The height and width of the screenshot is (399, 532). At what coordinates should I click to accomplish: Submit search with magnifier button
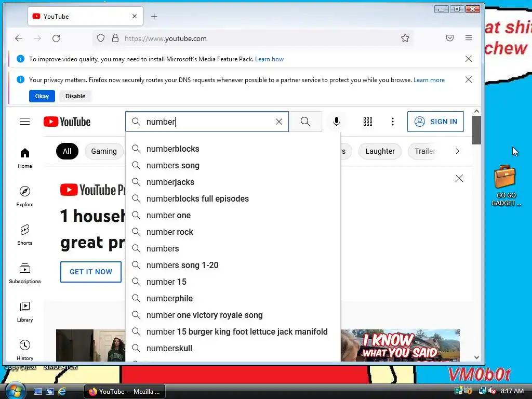(x=305, y=122)
